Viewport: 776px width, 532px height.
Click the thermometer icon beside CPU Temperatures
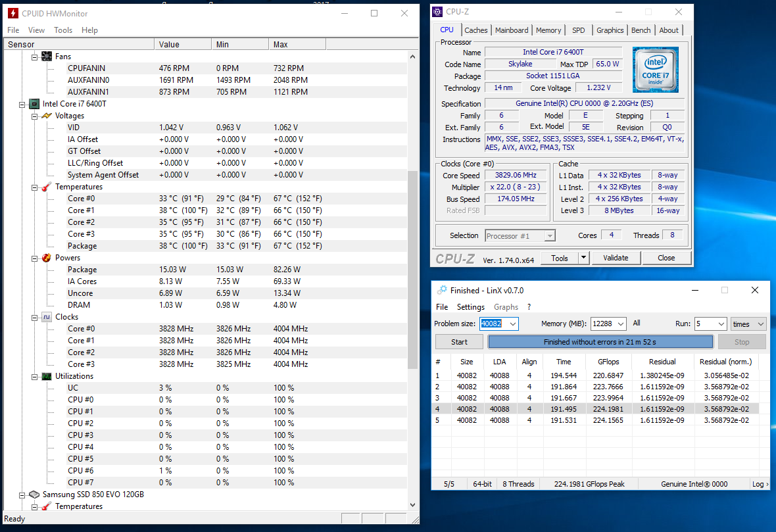point(47,187)
